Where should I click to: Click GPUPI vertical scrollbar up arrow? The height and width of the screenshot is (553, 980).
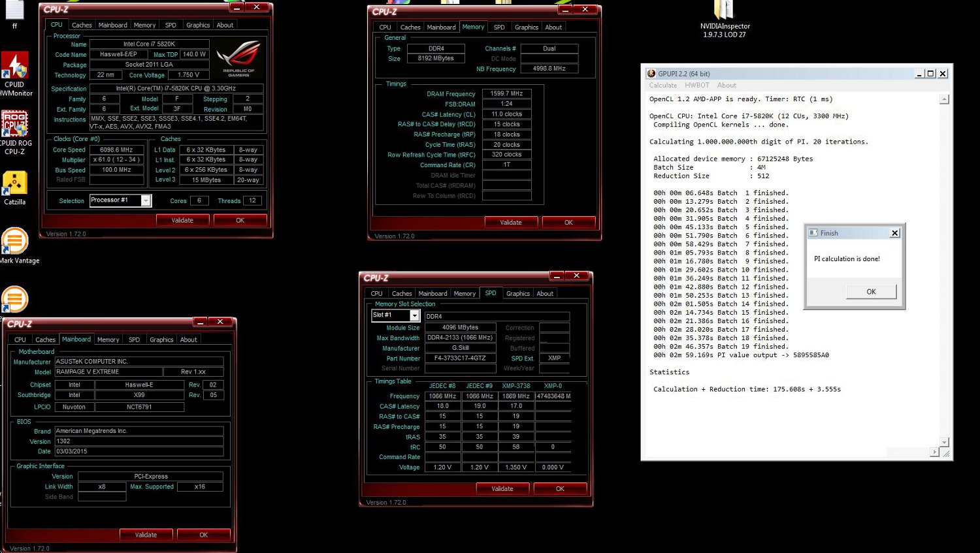click(x=944, y=99)
